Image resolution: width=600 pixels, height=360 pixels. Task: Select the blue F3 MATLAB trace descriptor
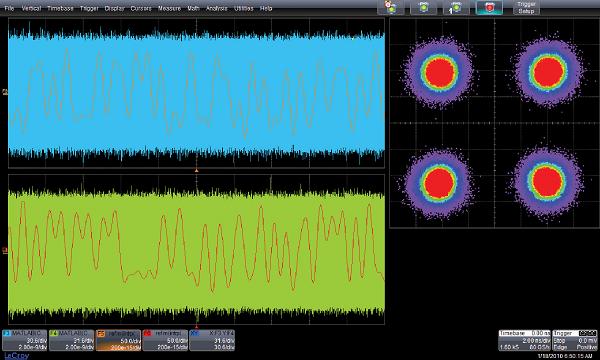point(25,340)
